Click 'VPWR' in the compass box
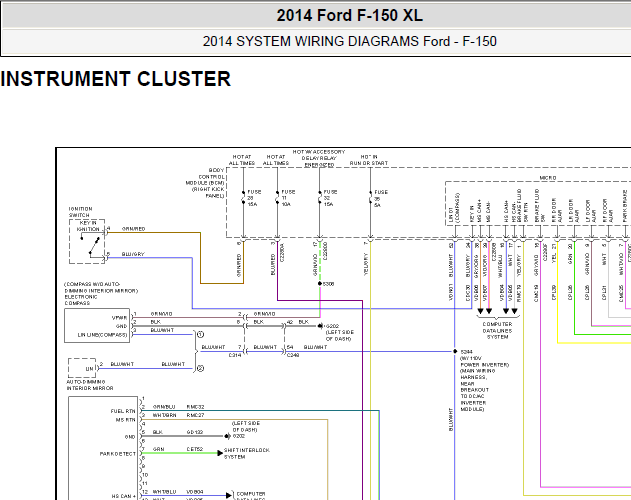Screen dimensions: 631x500 120,318
